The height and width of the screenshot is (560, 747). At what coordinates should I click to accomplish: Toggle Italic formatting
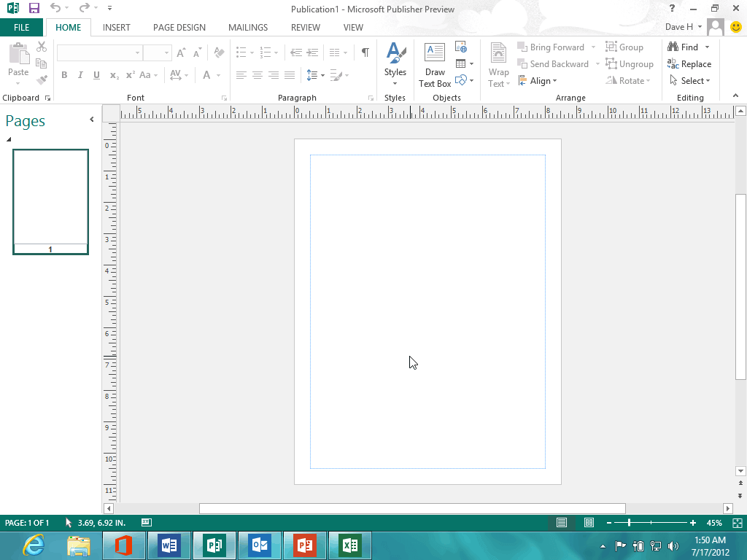tap(80, 75)
